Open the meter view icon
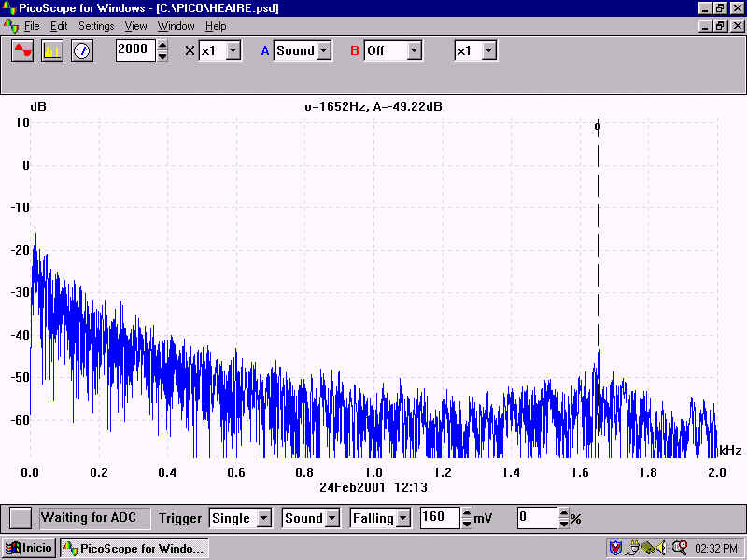Image resolution: width=747 pixels, height=560 pixels. click(x=82, y=50)
